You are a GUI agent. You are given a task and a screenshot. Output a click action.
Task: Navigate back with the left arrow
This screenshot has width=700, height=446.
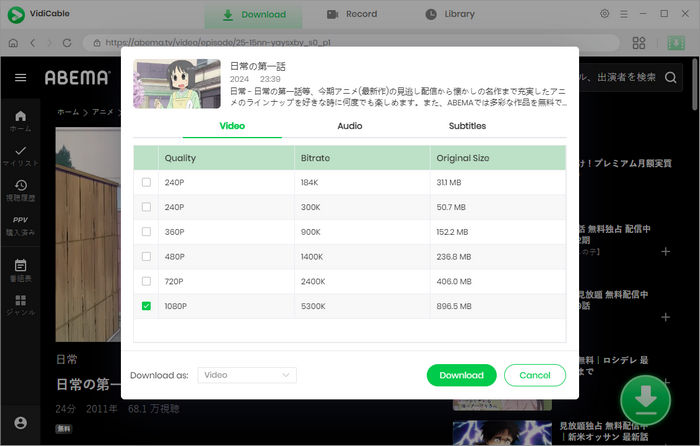click(33, 43)
